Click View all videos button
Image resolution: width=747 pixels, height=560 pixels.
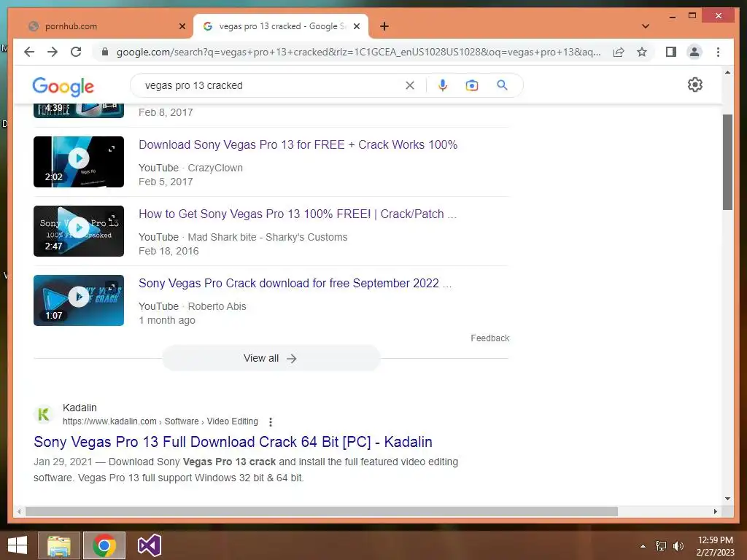271,359
